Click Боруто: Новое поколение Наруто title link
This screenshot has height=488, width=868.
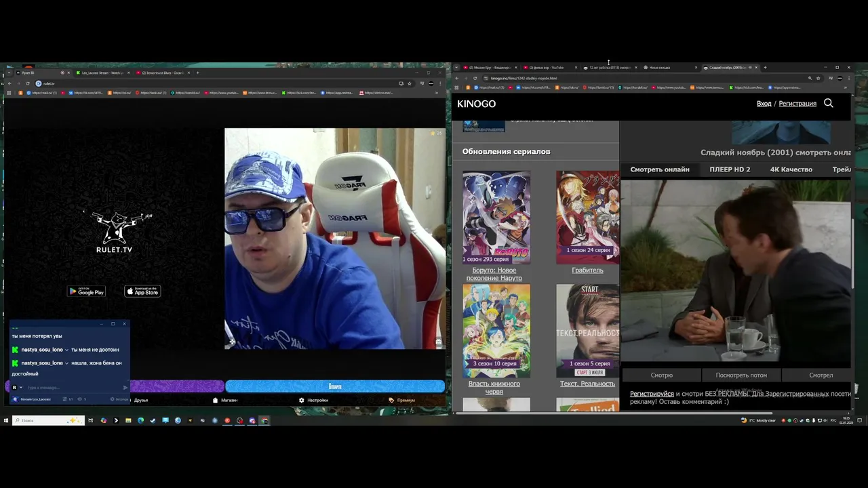[494, 274]
